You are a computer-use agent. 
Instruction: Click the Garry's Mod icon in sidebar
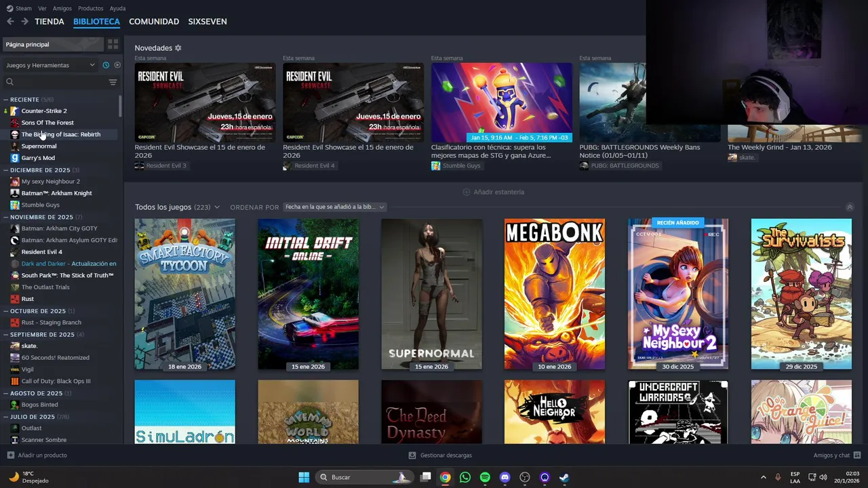pyautogui.click(x=15, y=158)
